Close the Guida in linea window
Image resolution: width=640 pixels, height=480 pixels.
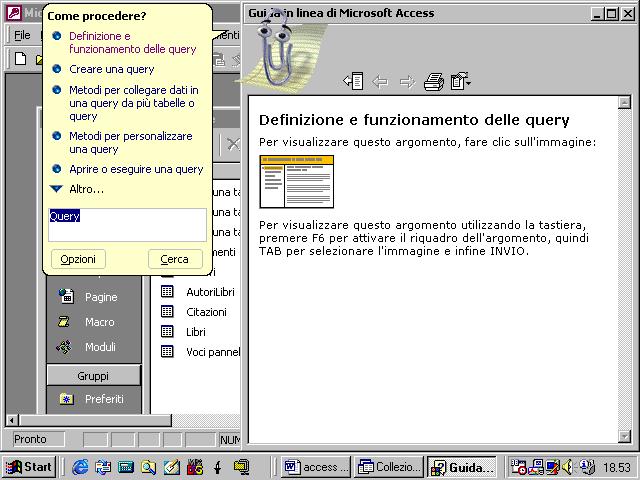628,14
